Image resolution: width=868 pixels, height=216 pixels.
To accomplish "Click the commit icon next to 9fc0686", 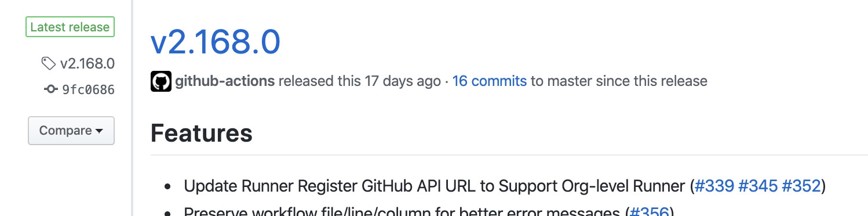I will 50,89.
